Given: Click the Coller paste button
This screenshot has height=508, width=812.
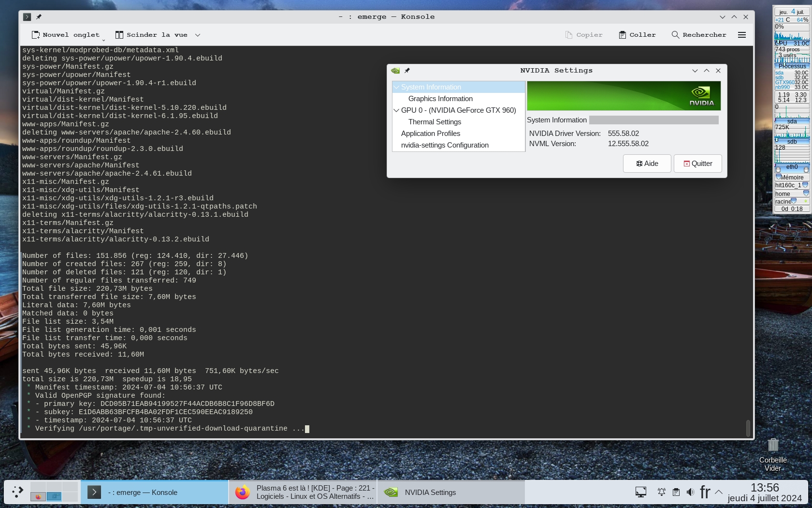Looking at the screenshot, I should pos(637,35).
